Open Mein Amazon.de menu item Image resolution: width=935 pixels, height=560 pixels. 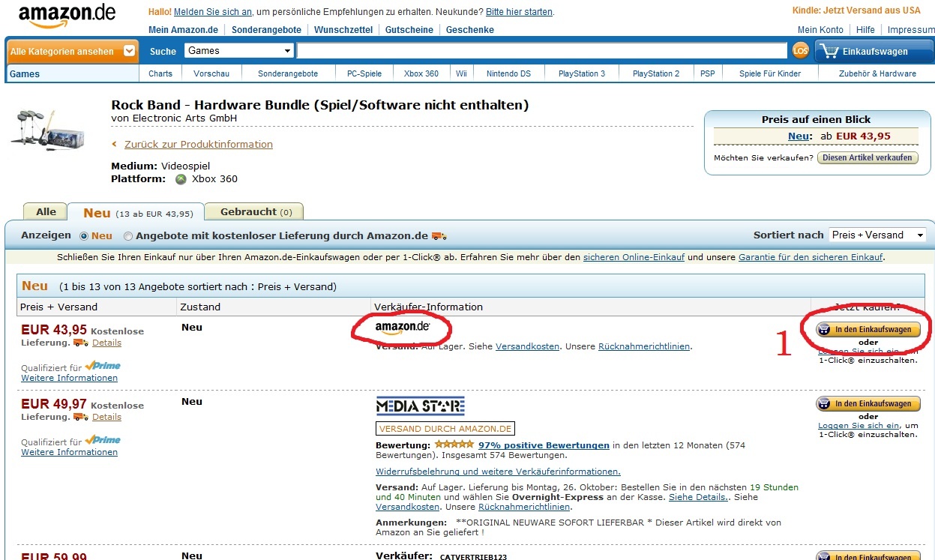pyautogui.click(x=183, y=30)
